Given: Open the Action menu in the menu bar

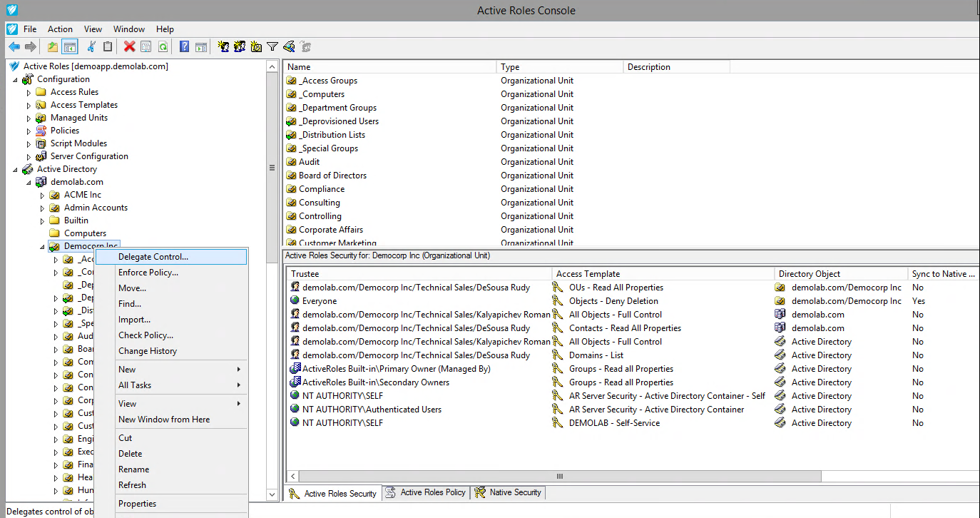Looking at the screenshot, I should pyautogui.click(x=60, y=29).
